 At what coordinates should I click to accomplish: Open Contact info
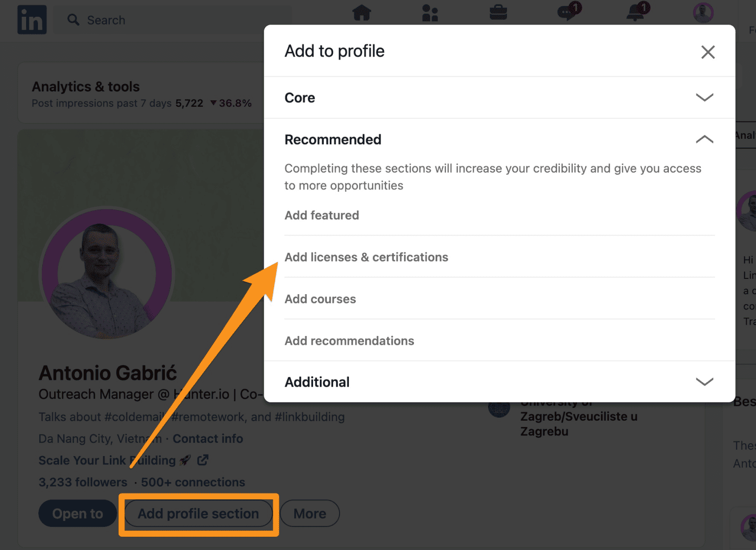[208, 438]
